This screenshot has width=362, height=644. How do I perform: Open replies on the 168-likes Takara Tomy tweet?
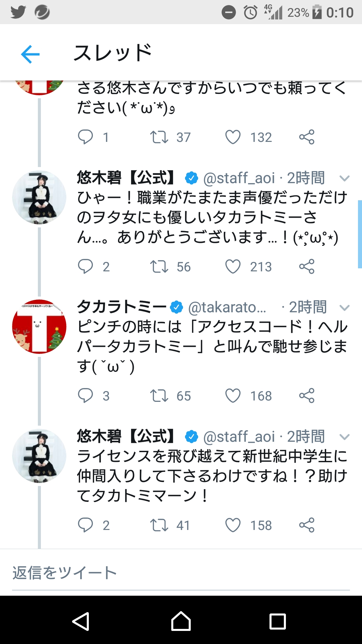[x=85, y=396]
